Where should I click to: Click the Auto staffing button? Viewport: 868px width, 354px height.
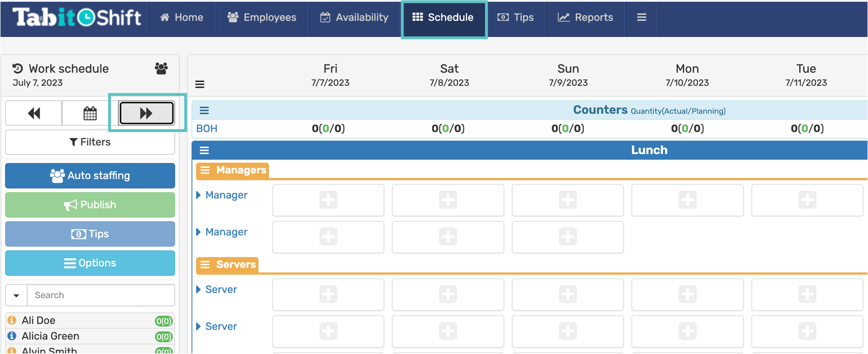click(90, 176)
